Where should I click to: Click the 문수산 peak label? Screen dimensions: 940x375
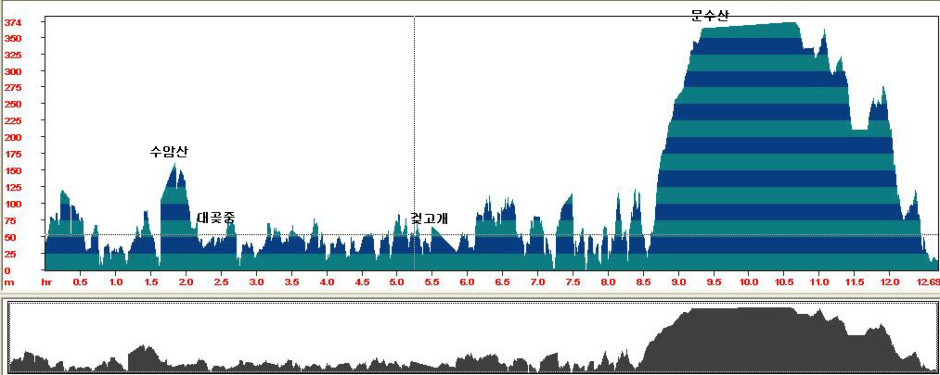coord(710,16)
